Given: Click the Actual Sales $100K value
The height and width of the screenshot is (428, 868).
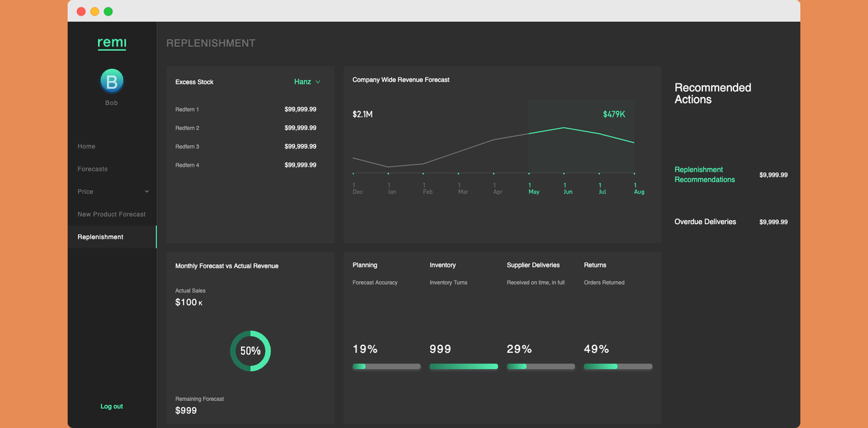Looking at the screenshot, I should click(x=189, y=303).
